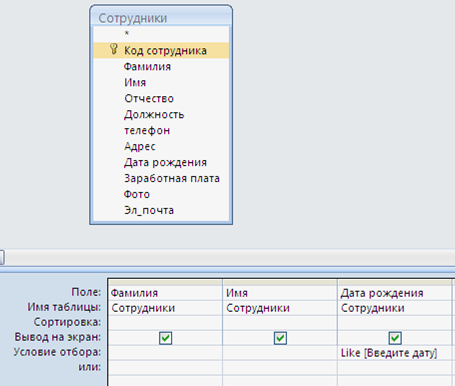Click the или cell under Дата рождения
The image size is (455, 386).
pyautogui.click(x=395, y=367)
